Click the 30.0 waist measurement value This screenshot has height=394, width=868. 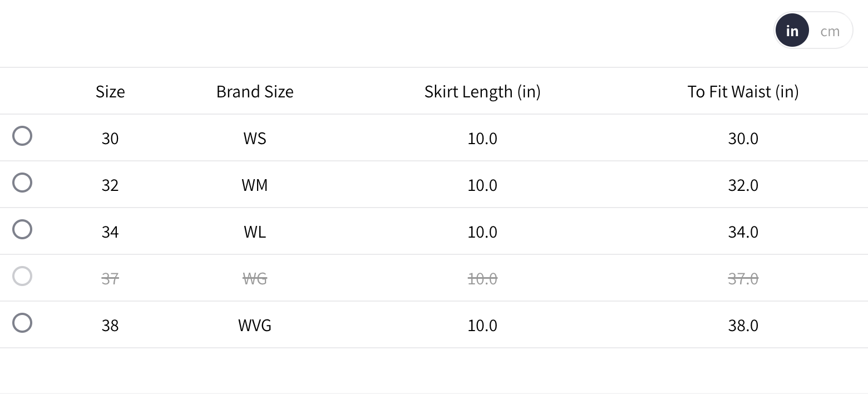[743, 138]
